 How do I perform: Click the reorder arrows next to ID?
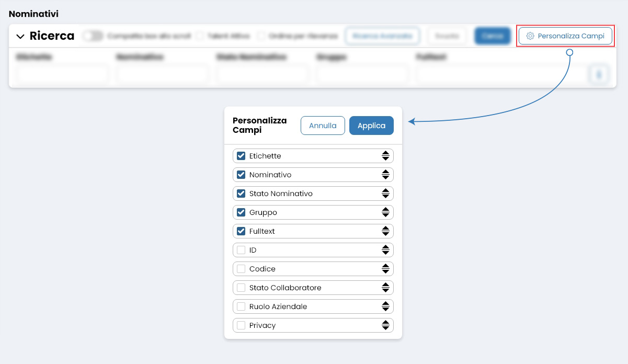[x=386, y=249]
